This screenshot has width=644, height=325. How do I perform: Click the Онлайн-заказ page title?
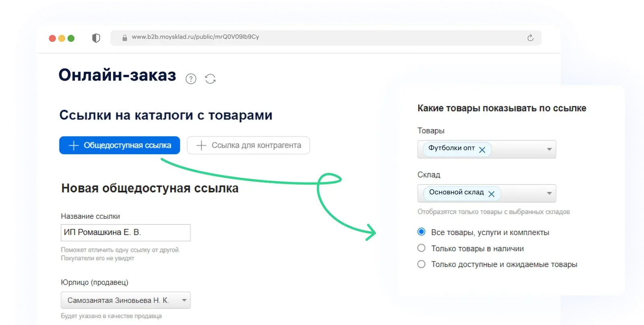click(x=118, y=75)
